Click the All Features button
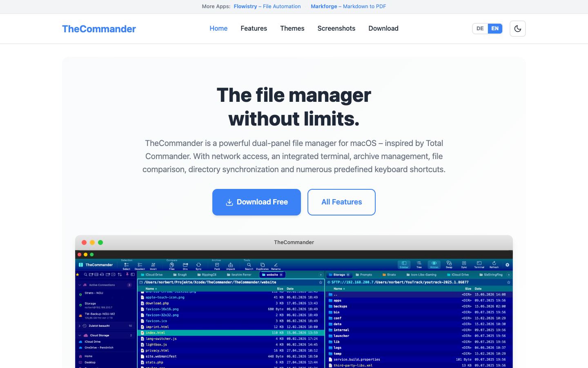Image resolution: width=588 pixels, height=368 pixels. (341, 202)
